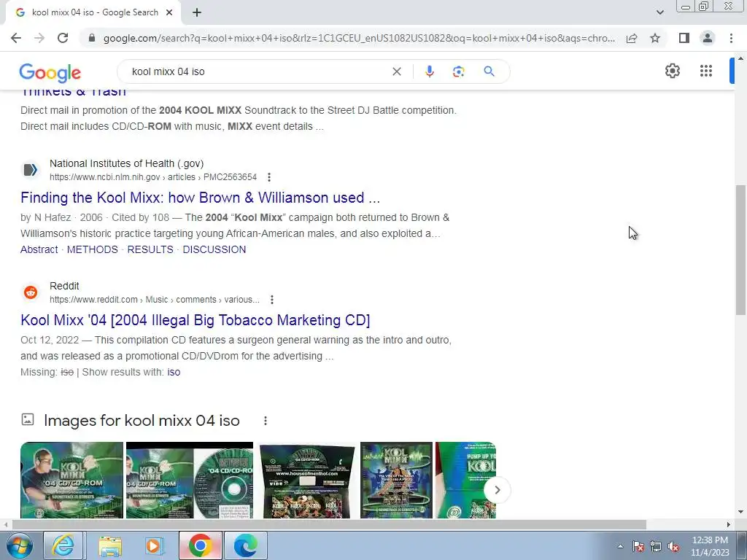This screenshot has width=747, height=560.
Task: Click the scrollbar down arrow
Action: pos(740,512)
